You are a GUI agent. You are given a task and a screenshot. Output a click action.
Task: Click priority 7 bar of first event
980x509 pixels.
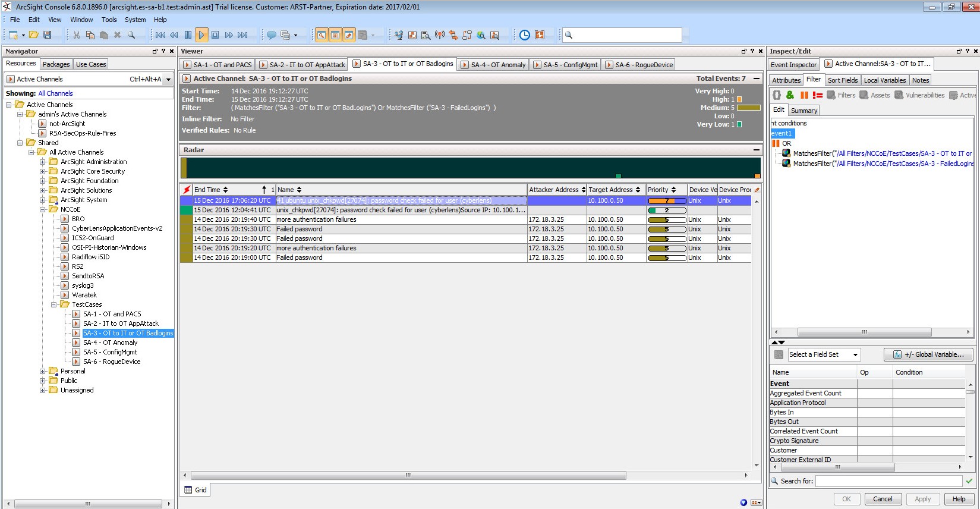[x=667, y=200]
